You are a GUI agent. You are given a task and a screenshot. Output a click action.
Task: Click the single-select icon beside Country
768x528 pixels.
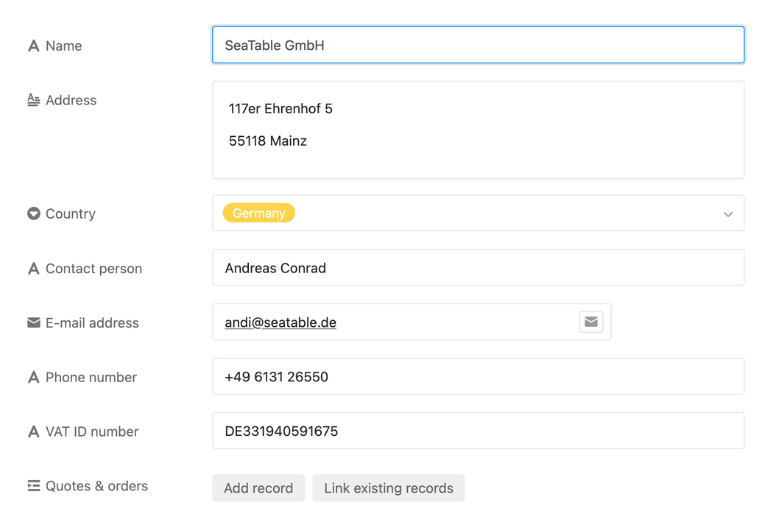(x=33, y=214)
